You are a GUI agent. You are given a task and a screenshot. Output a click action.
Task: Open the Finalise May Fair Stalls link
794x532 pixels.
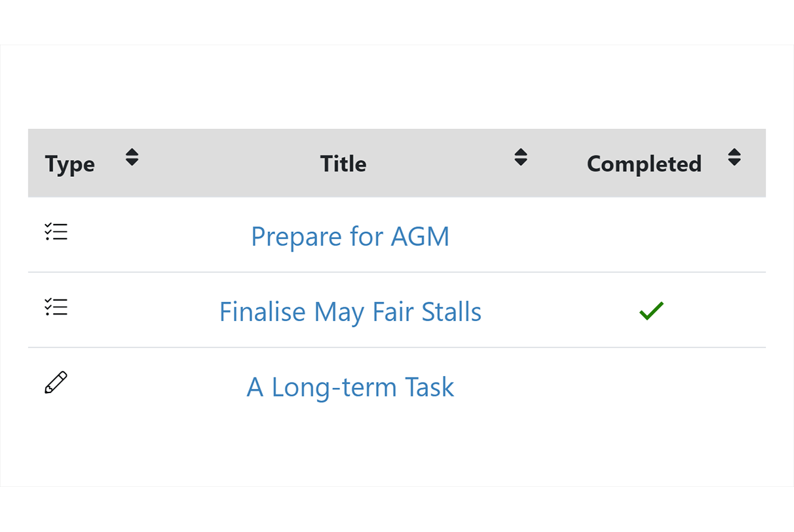[x=350, y=312]
